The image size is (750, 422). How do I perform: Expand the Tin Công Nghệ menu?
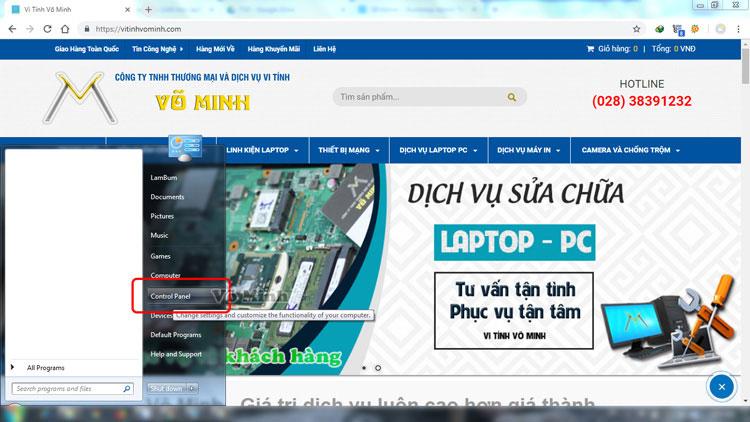[x=157, y=49]
